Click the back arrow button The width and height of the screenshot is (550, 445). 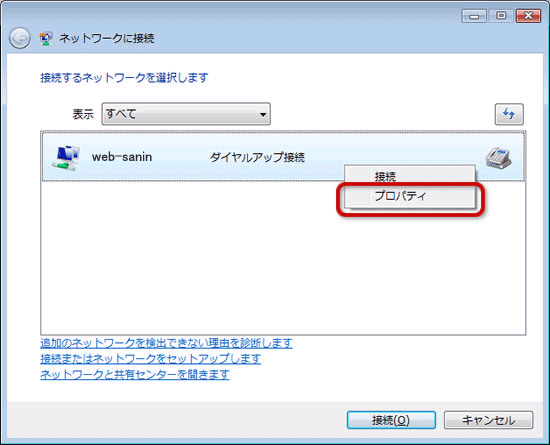tap(20, 38)
